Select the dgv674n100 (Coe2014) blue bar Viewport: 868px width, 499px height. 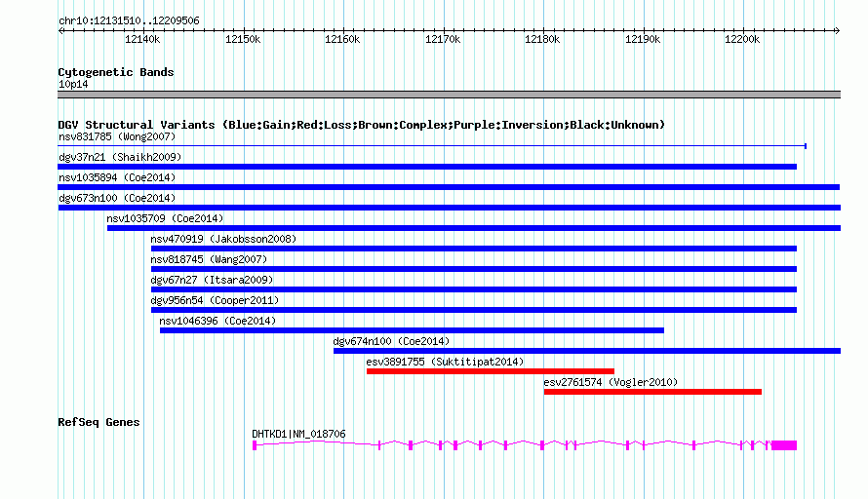tap(587, 351)
